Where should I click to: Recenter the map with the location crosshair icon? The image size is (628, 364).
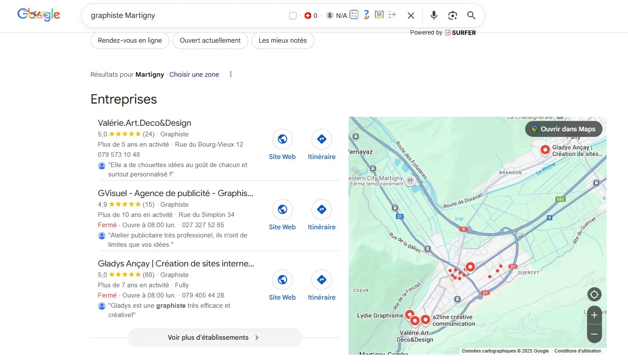[594, 294]
